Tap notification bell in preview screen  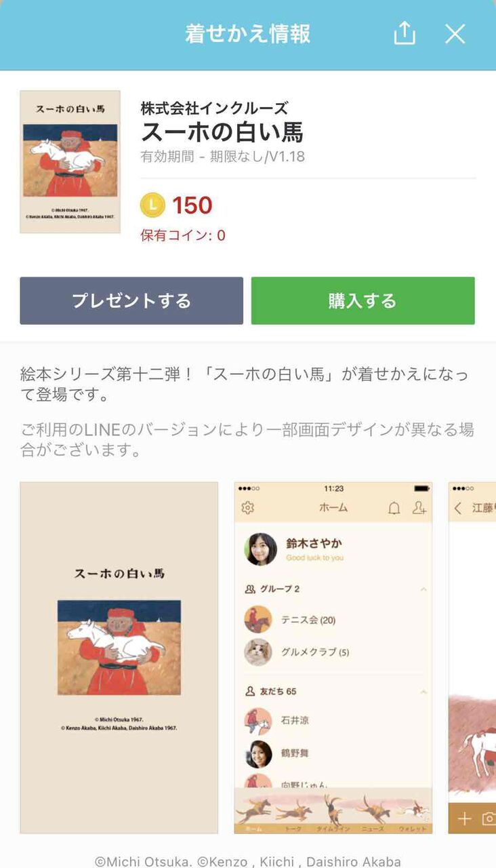[394, 508]
